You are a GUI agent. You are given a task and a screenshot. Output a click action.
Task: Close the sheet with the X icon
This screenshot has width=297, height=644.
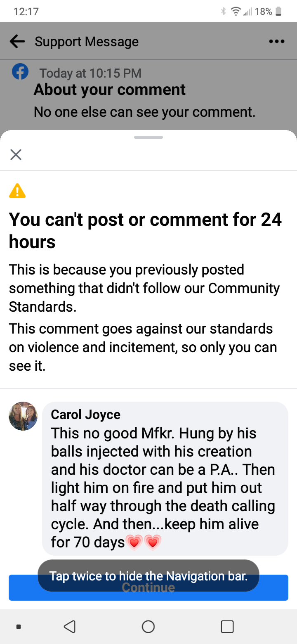pos(16,155)
